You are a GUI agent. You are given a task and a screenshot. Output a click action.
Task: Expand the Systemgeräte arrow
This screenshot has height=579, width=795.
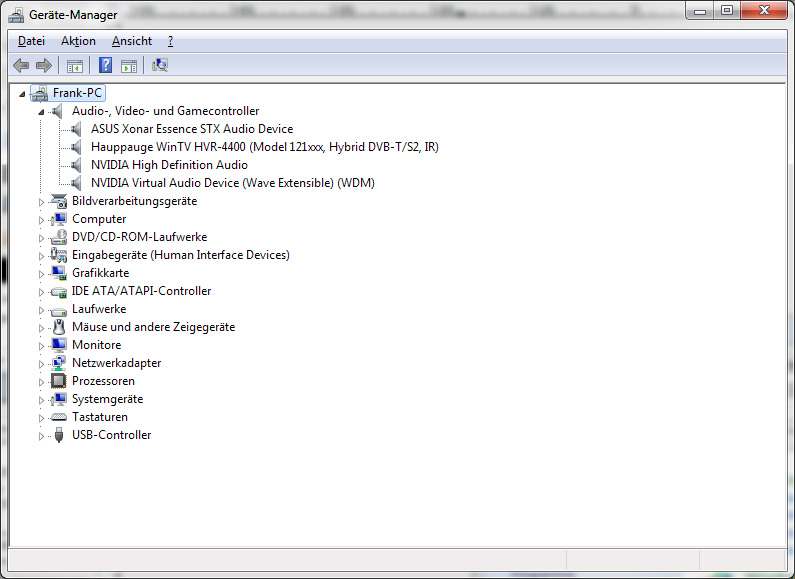click(x=41, y=400)
